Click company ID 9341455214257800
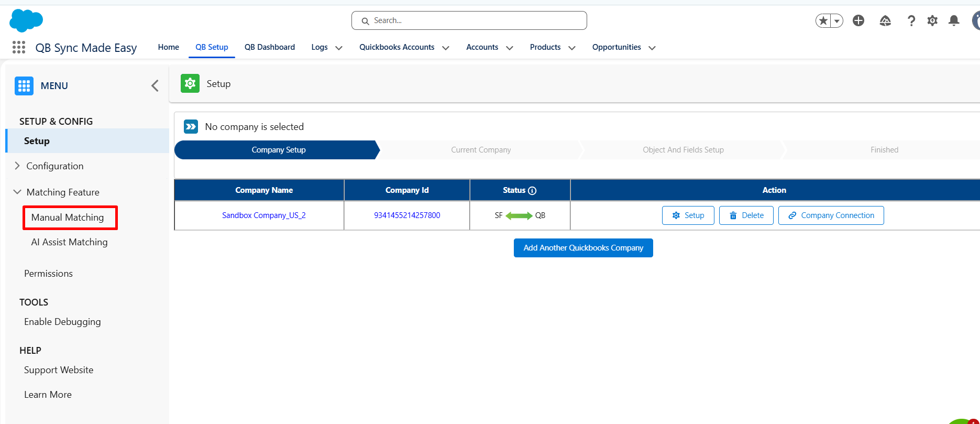The height and width of the screenshot is (424, 980). [407, 215]
